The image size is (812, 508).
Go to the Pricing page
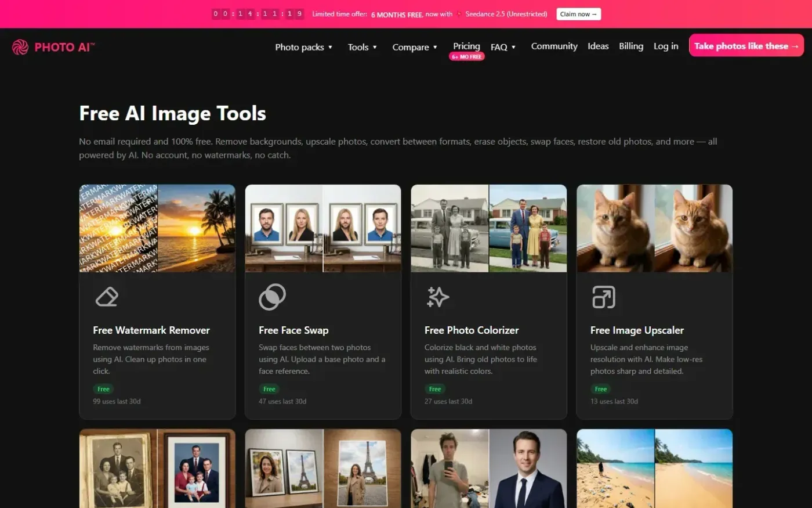tap(466, 46)
